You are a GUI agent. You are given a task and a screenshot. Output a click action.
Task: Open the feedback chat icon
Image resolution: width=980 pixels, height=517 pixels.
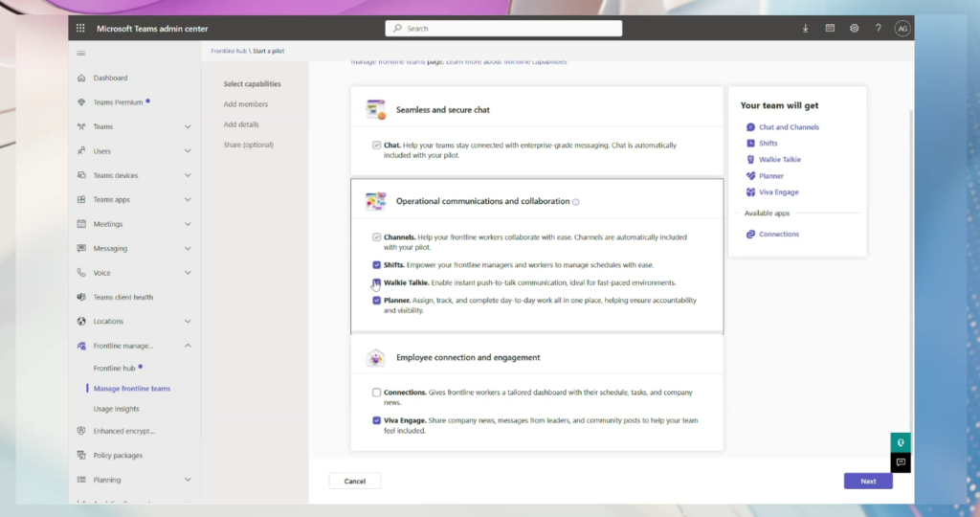pyautogui.click(x=900, y=462)
